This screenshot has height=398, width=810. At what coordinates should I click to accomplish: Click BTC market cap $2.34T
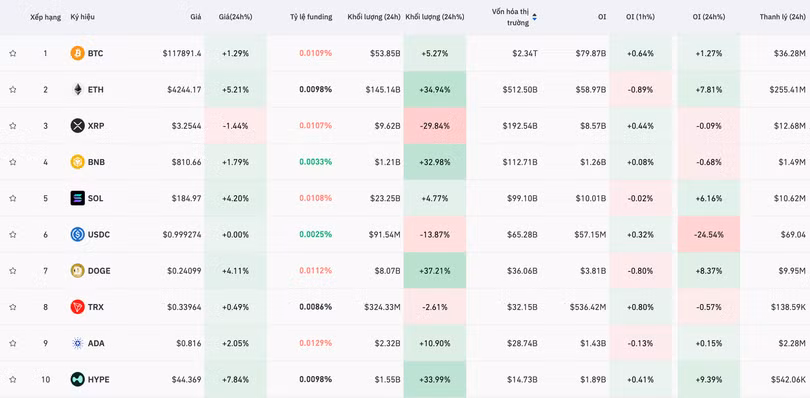(525, 53)
